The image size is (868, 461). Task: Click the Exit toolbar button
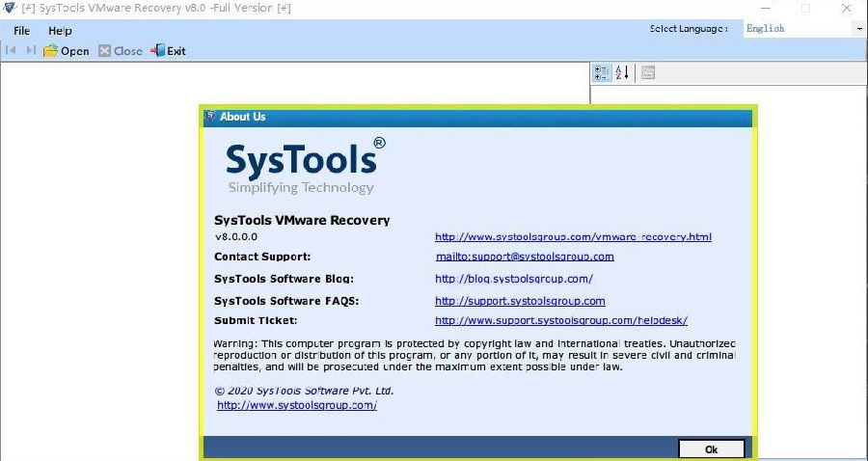pyautogui.click(x=168, y=51)
